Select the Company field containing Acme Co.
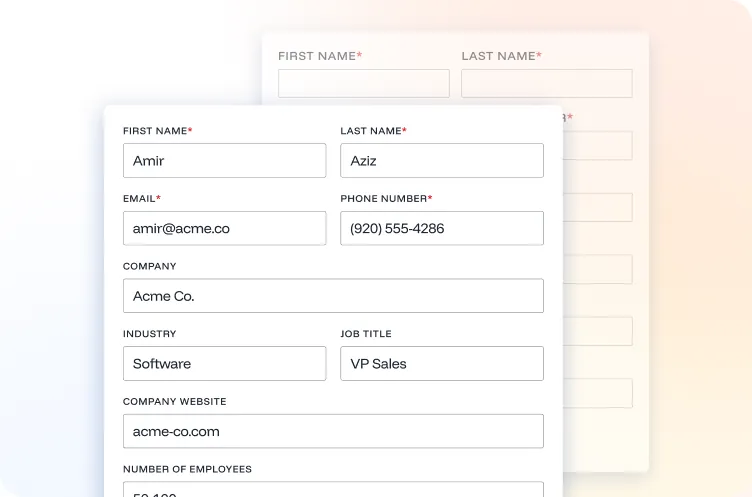This screenshot has height=497, width=752. pyautogui.click(x=333, y=296)
